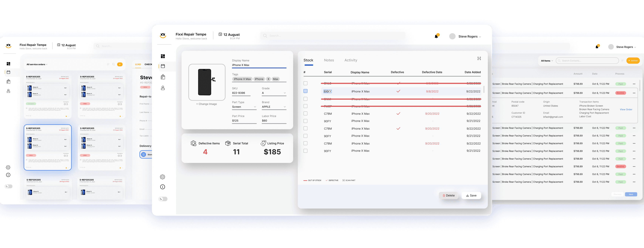Click the orange Add Item button
Viewport: 644px width, 248px height.
[633, 61]
